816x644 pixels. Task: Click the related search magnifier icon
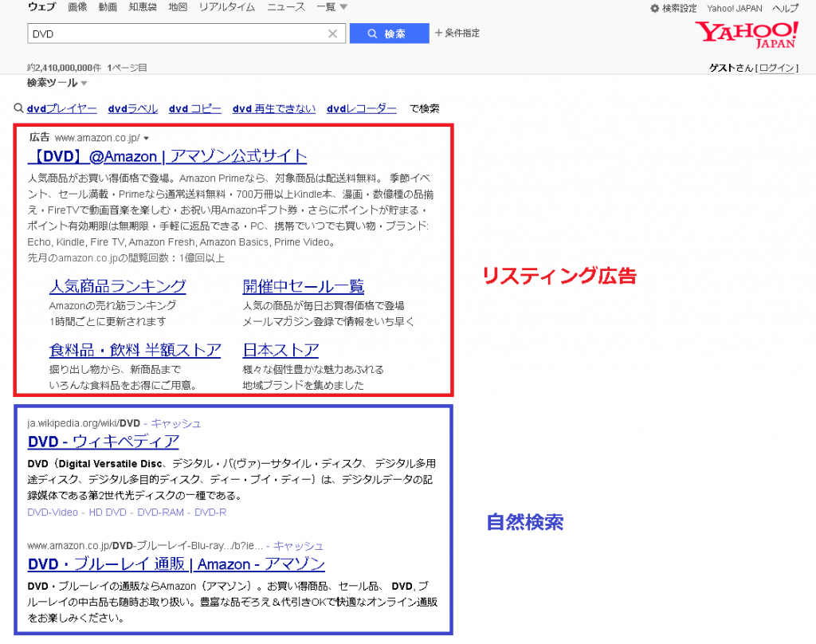(x=19, y=108)
